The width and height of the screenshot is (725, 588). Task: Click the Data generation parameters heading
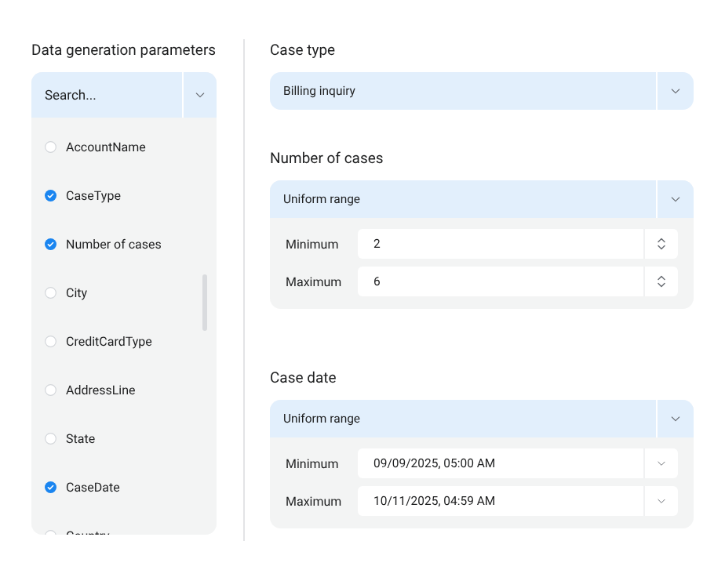[123, 50]
